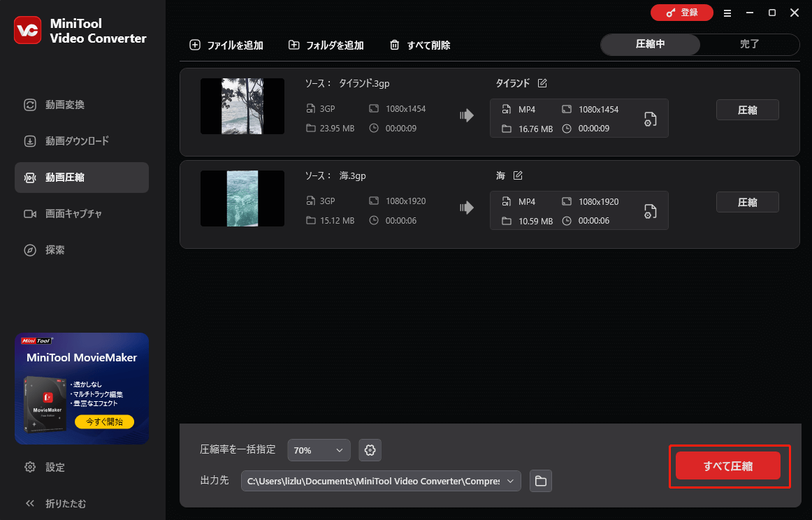Click the red 登録 button
The image size is (812, 520).
point(681,13)
